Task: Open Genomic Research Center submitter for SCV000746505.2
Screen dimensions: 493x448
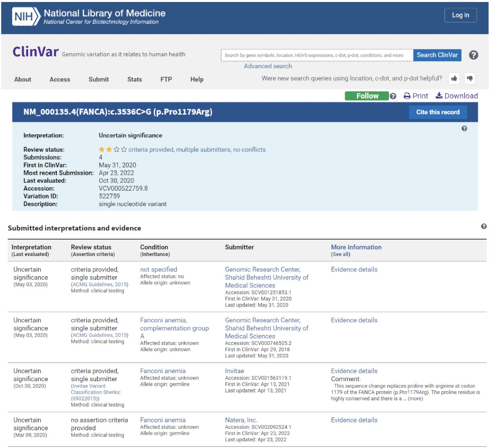Action: point(267,328)
